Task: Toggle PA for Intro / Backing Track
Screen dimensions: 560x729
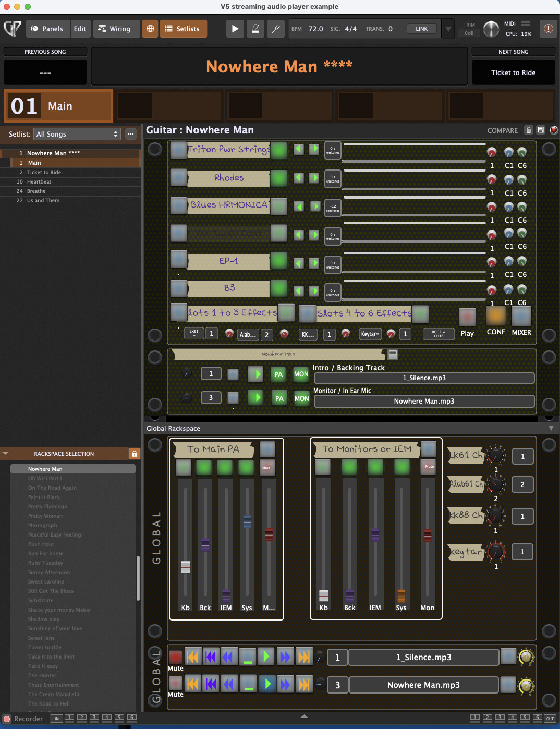Action: pos(278,374)
